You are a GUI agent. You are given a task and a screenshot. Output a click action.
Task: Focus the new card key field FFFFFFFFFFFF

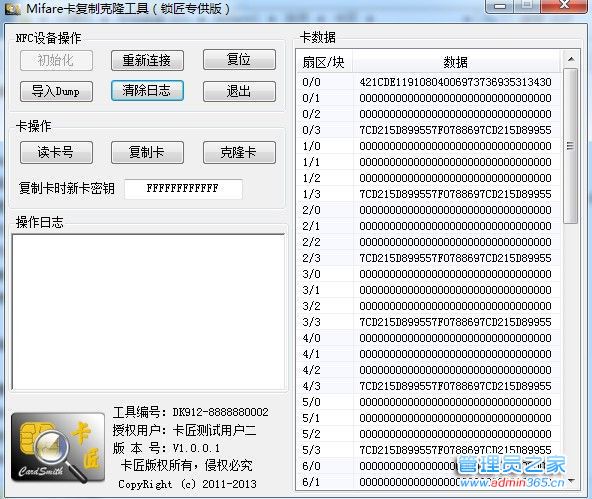[x=183, y=188]
